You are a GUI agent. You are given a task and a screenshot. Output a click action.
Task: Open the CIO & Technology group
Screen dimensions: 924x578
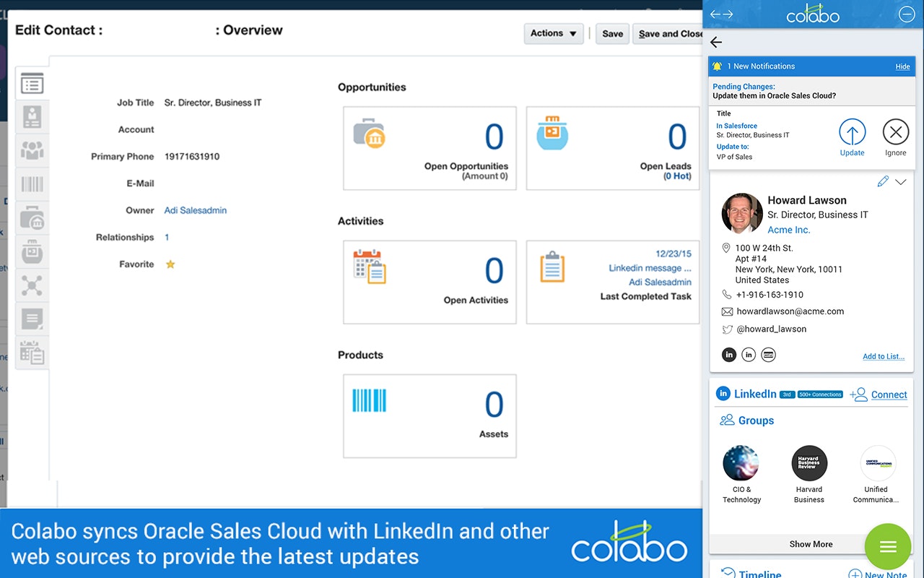click(741, 475)
